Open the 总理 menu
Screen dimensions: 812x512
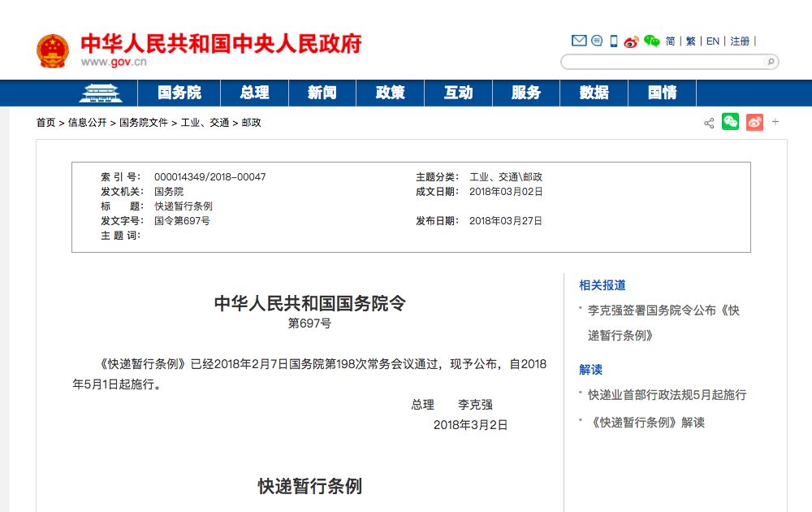254,93
